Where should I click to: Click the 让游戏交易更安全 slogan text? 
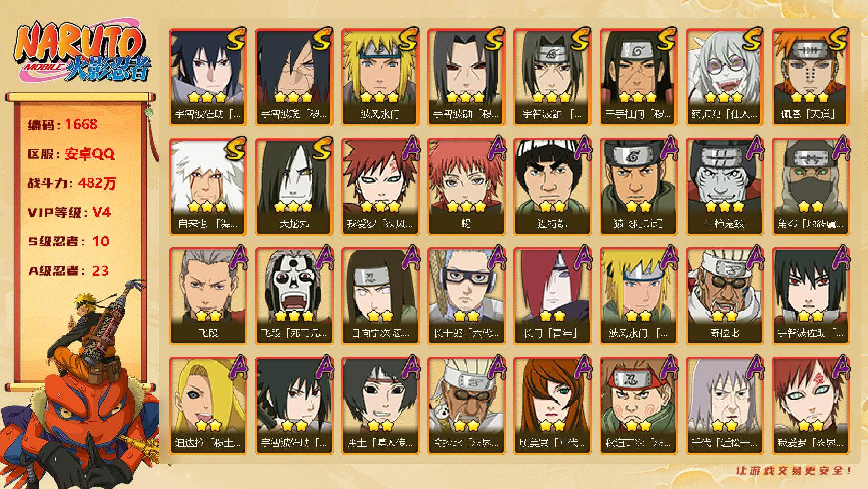794,471
